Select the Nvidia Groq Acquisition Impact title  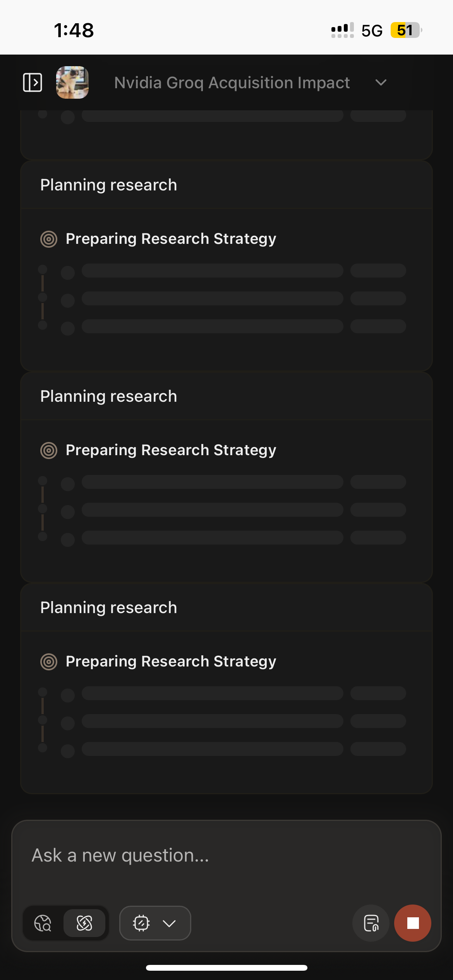tap(232, 83)
